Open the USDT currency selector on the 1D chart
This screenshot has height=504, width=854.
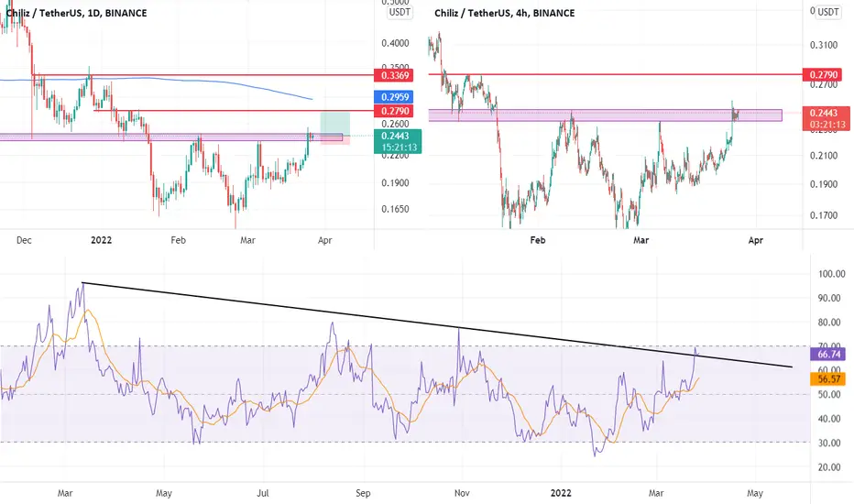point(400,13)
